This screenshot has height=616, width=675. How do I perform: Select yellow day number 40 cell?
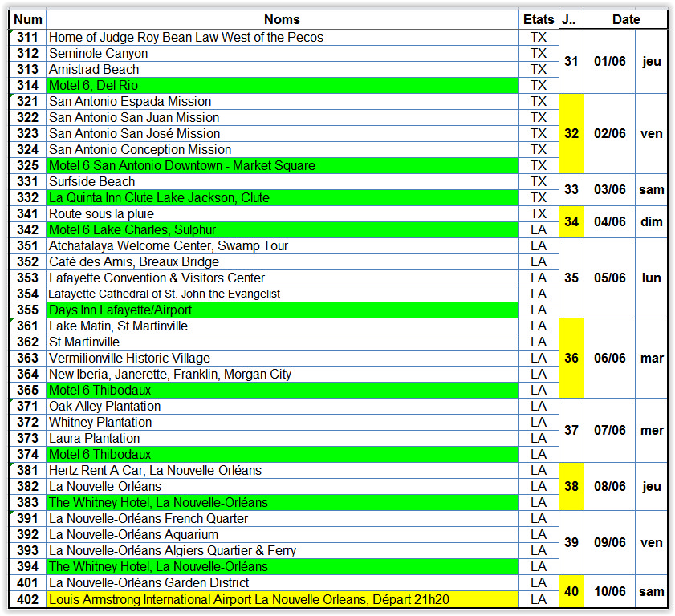click(571, 591)
